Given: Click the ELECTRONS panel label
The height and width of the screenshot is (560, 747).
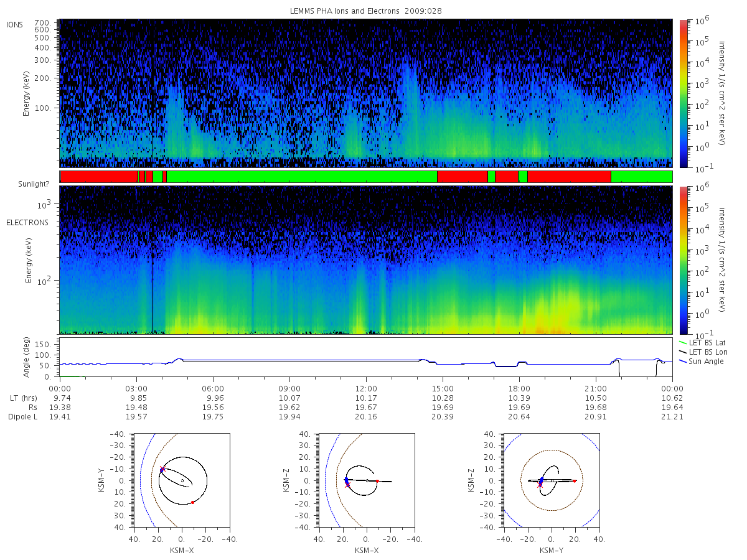Looking at the screenshot, I should [x=27, y=222].
